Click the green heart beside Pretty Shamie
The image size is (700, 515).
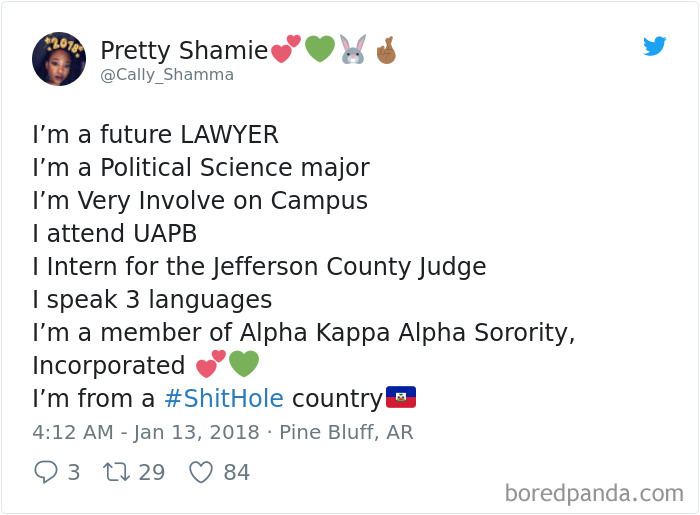point(319,49)
